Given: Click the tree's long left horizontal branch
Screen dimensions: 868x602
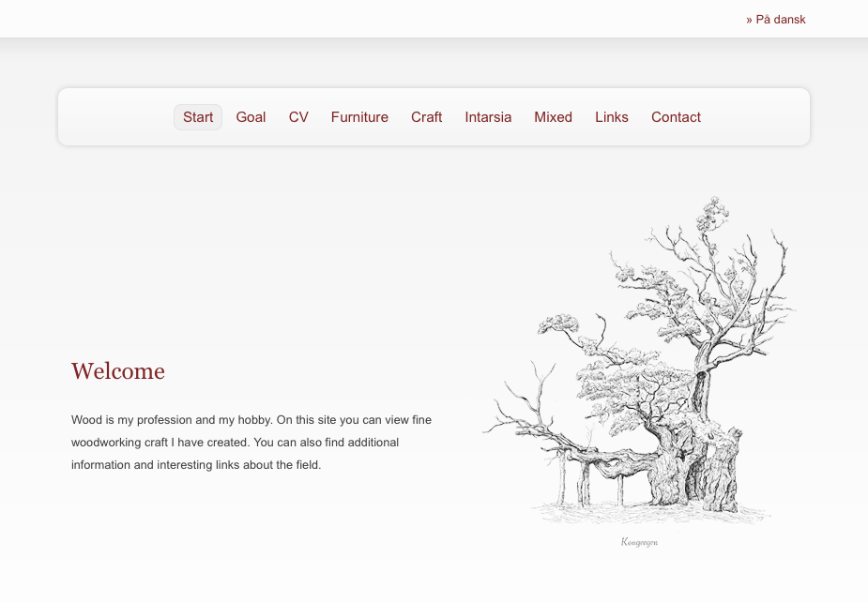Looking at the screenshot, I should pyautogui.click(x=544, y=441).
